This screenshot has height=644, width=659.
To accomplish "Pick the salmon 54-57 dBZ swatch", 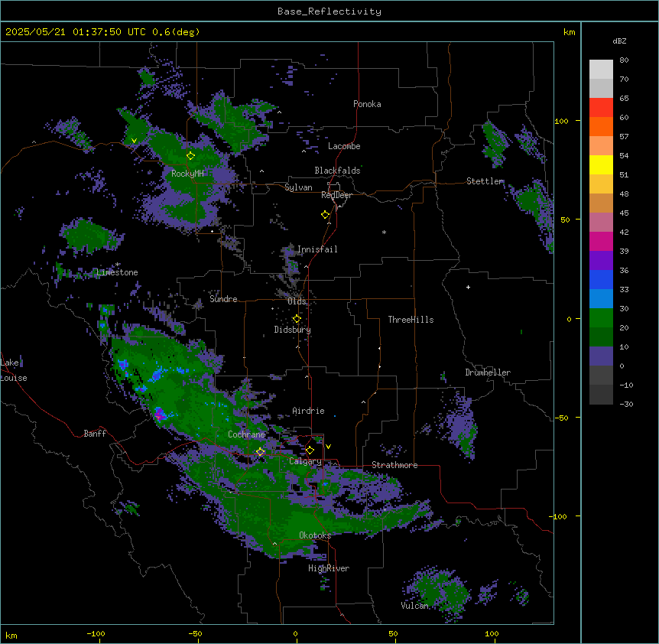I will pyautogui.click(x=601, y=146).
